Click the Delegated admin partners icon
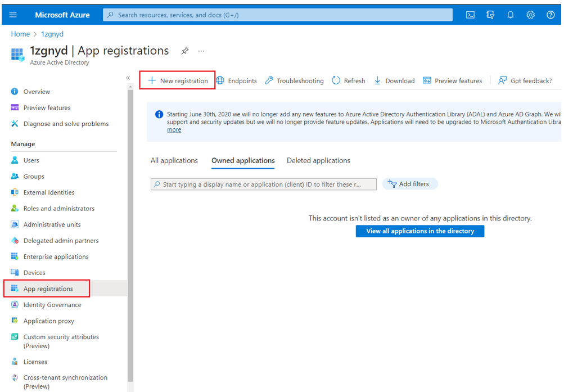Screen dimensions: 564x392 coord(15,240)
